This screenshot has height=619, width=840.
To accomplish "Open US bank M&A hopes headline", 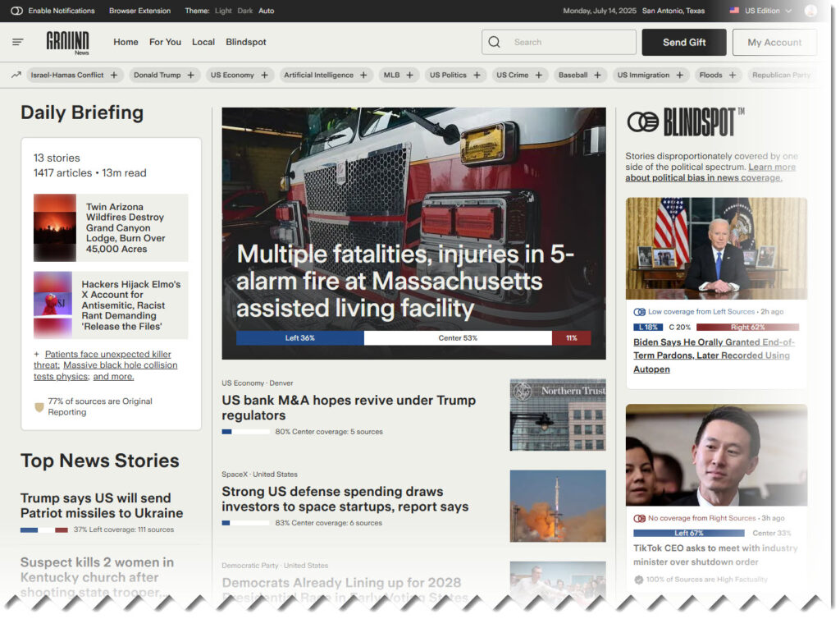I will tap(349, 408).
